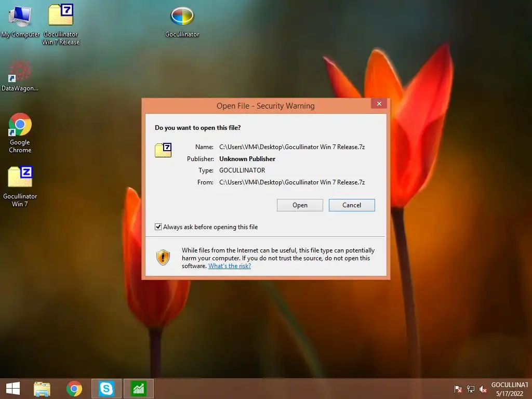Open the My Computer desktop icon
Viewport: 532px width, 399px height.
20,21
